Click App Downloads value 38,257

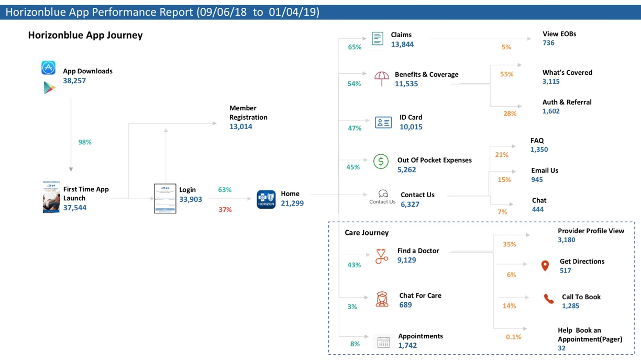[74, 81]
